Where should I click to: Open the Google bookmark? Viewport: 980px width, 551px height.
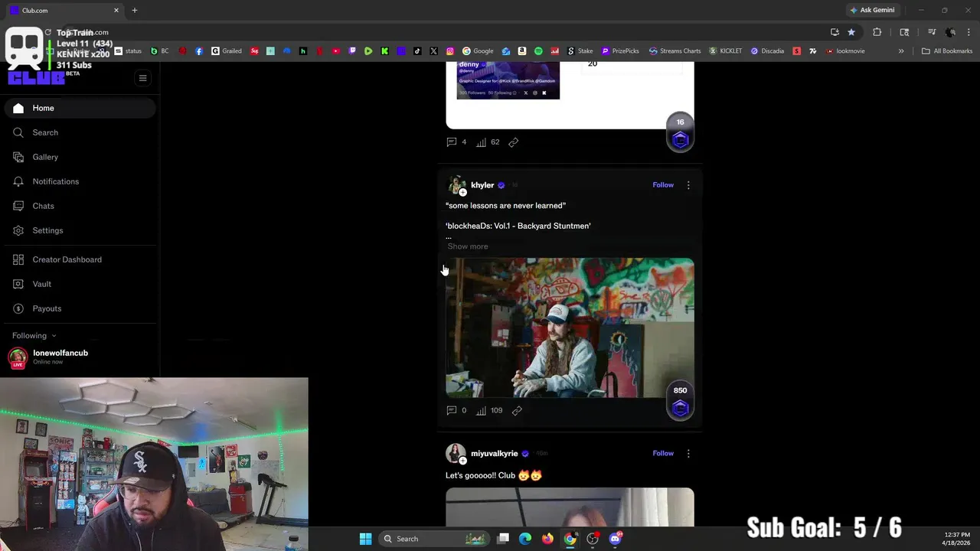pos(478,51)
